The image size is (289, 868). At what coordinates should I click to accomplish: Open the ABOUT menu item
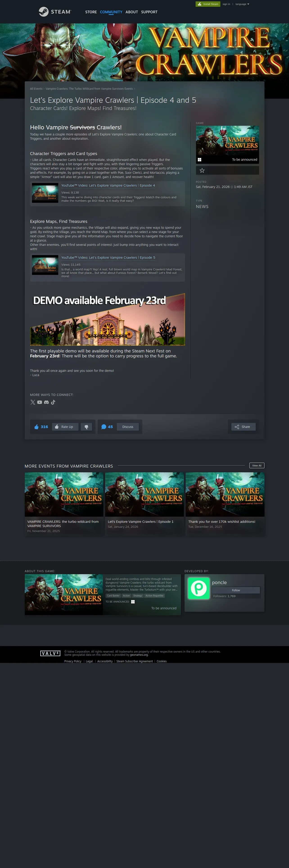(131, 12)
